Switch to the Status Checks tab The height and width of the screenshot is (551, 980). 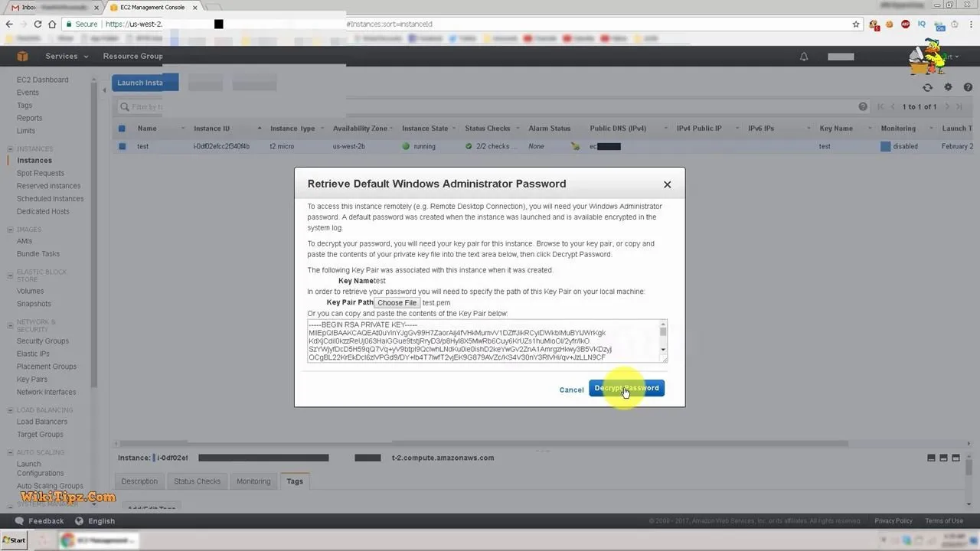(x=197, y=481)
